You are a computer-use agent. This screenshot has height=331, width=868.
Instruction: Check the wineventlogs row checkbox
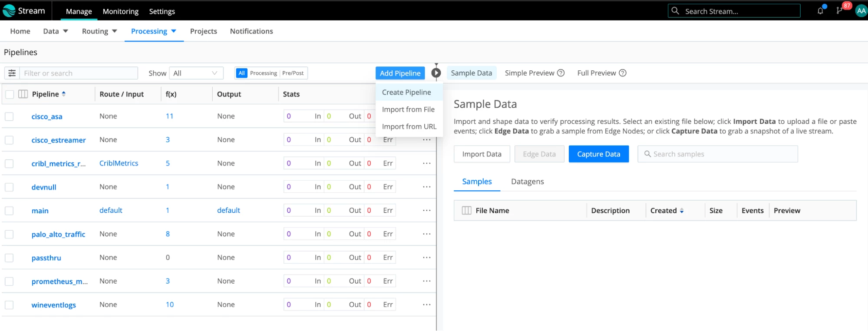click(x=9, y=305)
